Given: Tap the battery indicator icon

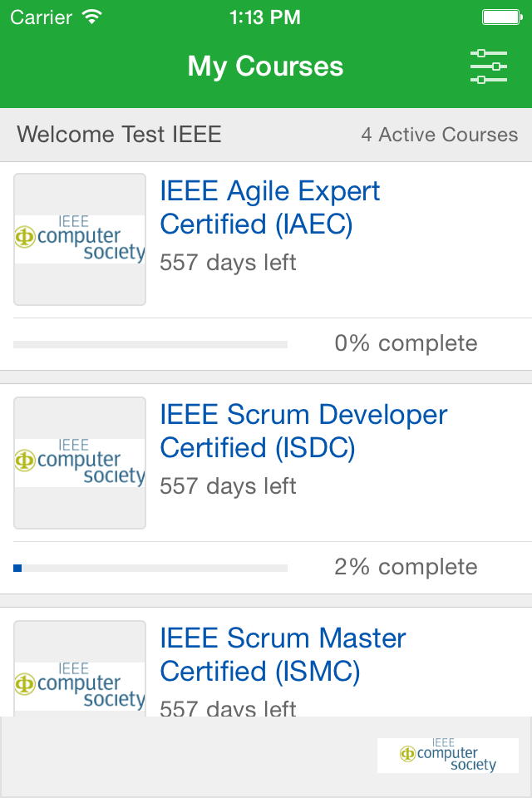Looking at the screenshot, I should click(x=501, y=17).
